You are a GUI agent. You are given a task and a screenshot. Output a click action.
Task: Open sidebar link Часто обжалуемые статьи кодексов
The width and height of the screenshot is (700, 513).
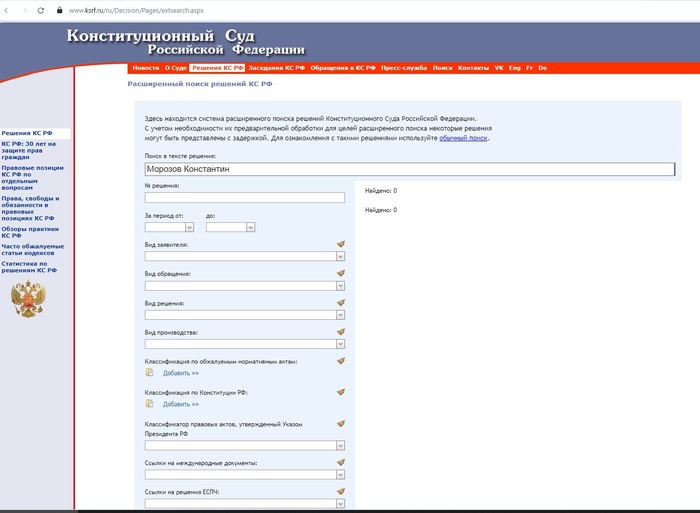33,250
